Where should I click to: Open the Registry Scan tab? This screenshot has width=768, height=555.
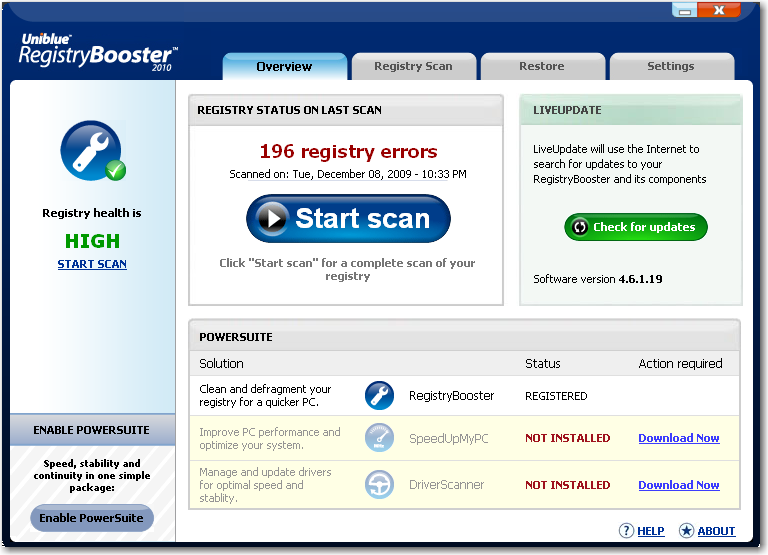click(x=413, y=67)
